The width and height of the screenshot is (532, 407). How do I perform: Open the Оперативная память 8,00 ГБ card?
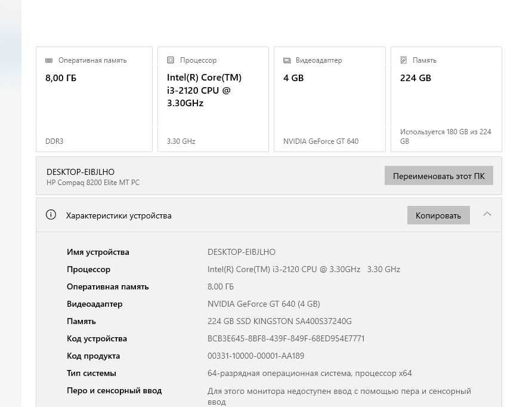(x=94, y=99)
